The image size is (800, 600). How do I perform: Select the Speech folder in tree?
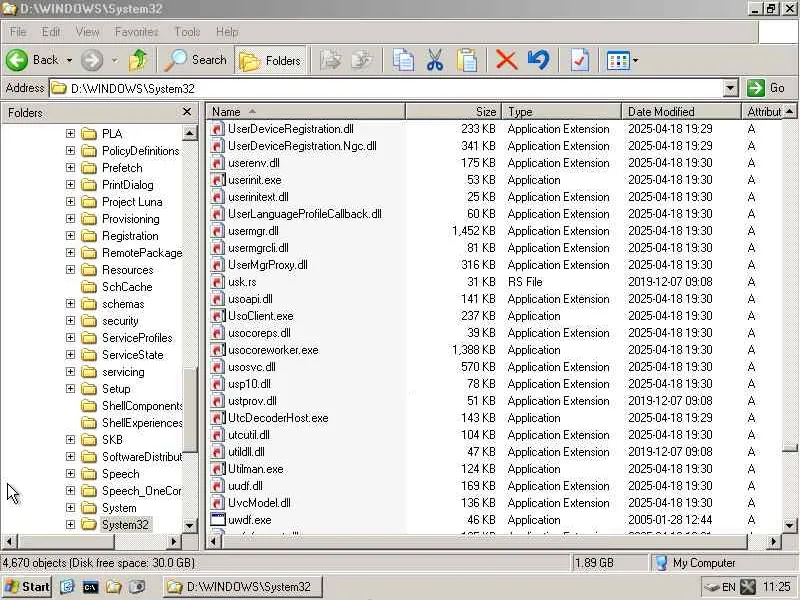tap(120, 473)
